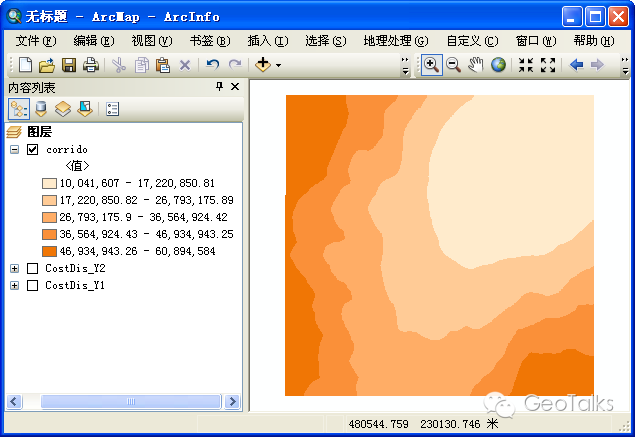Save the current map document
This screenshot has width=635, height=437.
pyautogui.click(x=69, y=65)
